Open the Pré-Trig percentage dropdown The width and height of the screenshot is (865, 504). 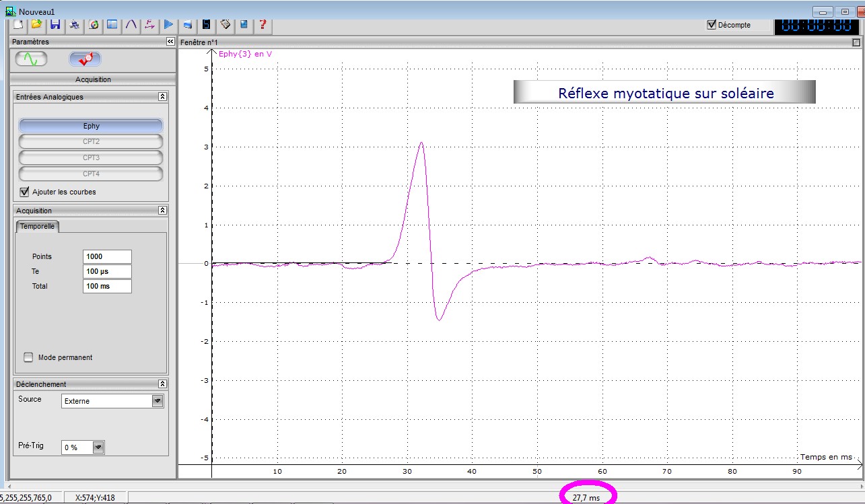[x=83, y=447]
